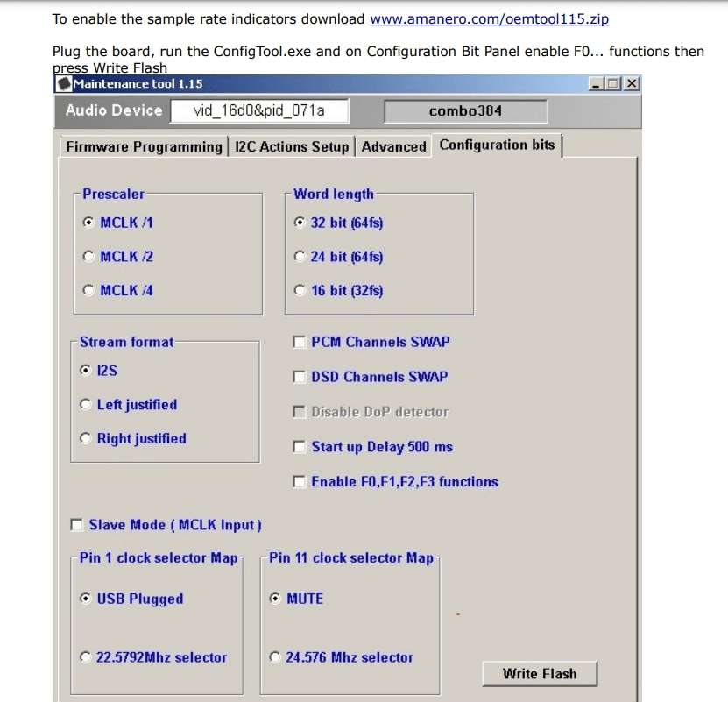Minimize the Maintenance tool window
Viewport: 728px width, 702px height.
(596, 84)
